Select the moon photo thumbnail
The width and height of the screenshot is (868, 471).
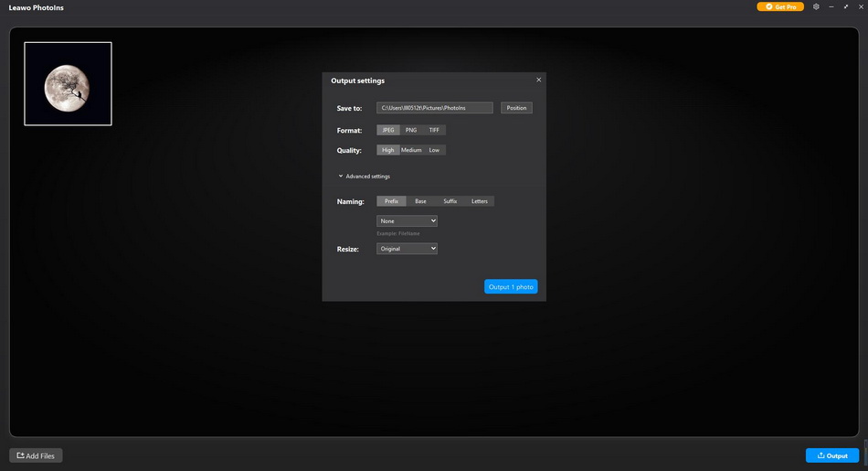pyautogui.click(x=68, y=83)
